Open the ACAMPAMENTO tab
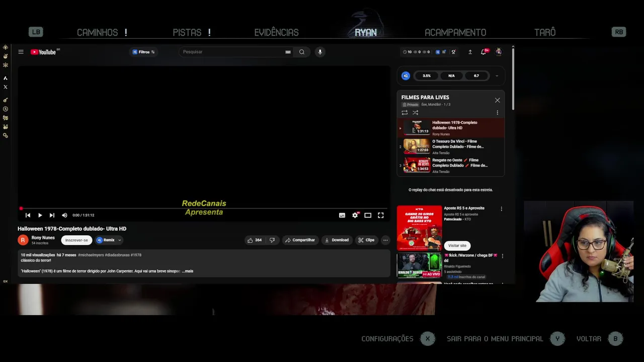This screenshot has width=644, height=362. 455,32
